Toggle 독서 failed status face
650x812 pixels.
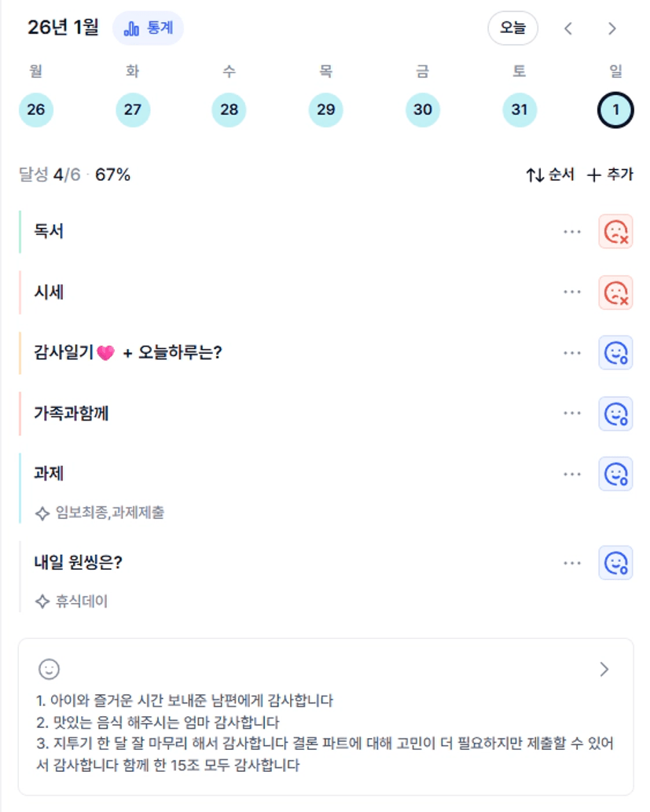pyautogui.click(x=615, y=232)
